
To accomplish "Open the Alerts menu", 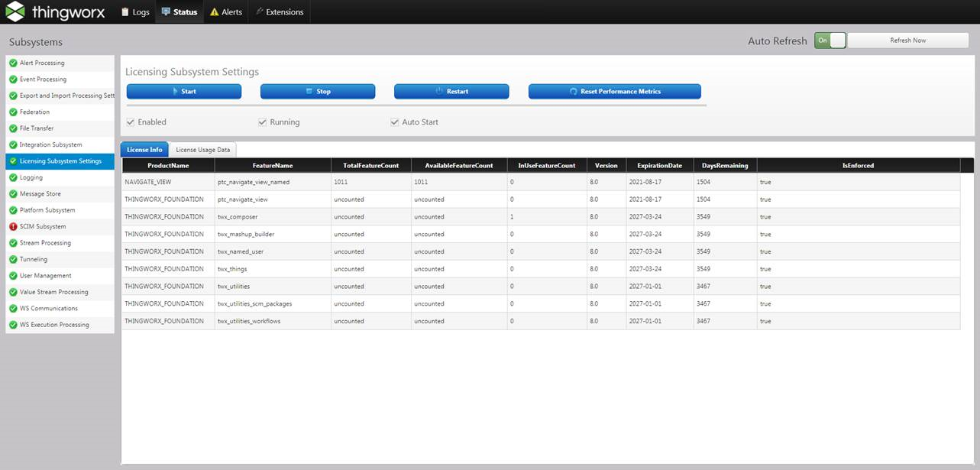I will point(226,12).
